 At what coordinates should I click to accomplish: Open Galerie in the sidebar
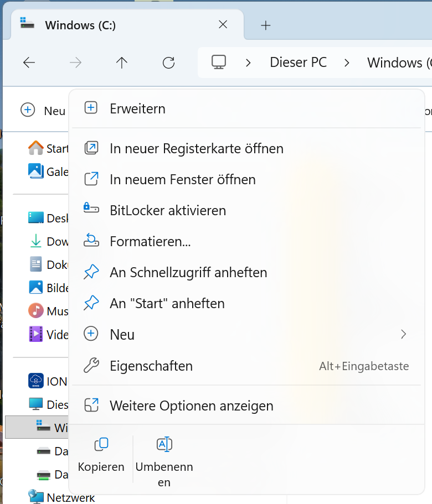[48, 172]
